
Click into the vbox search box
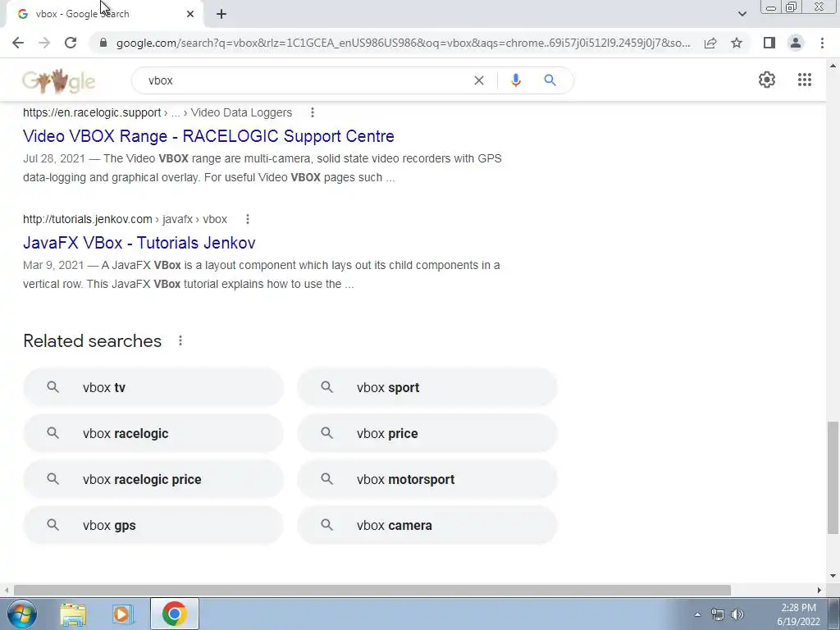(x=305, y=80)
